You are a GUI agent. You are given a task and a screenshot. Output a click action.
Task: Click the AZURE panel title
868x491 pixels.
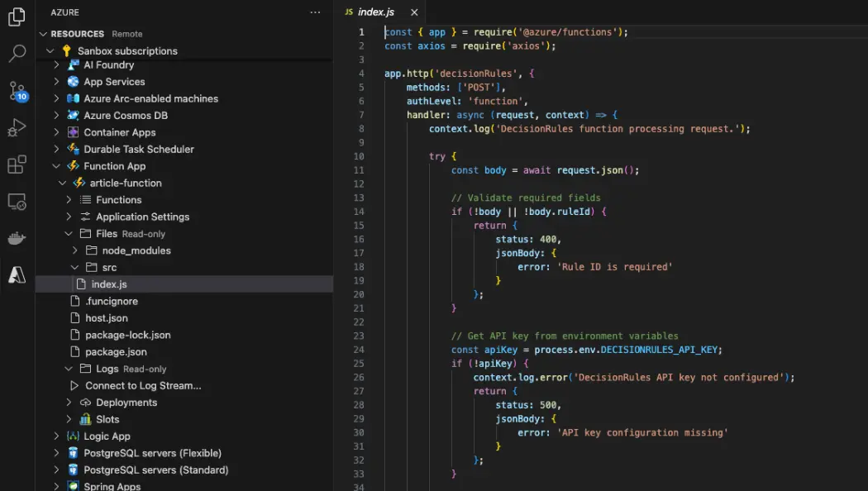(64, 12)
